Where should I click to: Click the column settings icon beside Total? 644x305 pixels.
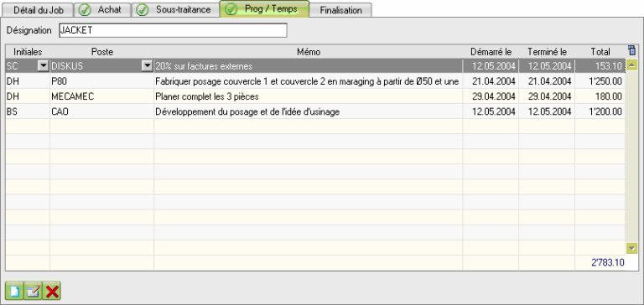(632, 51)
